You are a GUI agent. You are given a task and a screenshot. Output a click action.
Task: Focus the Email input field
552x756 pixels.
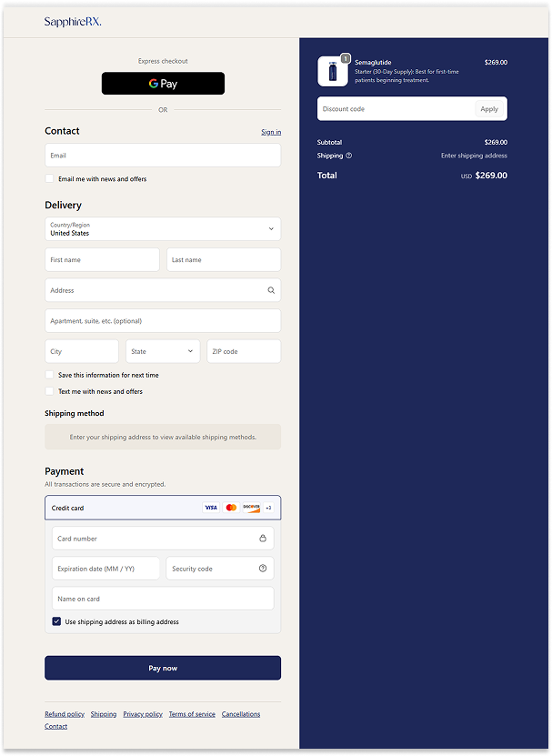point(163,156)
